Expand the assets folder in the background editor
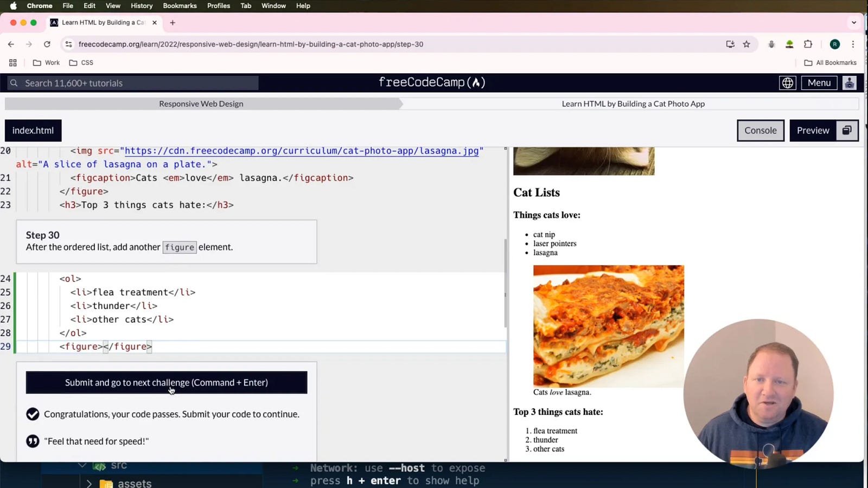 (89, 483)
